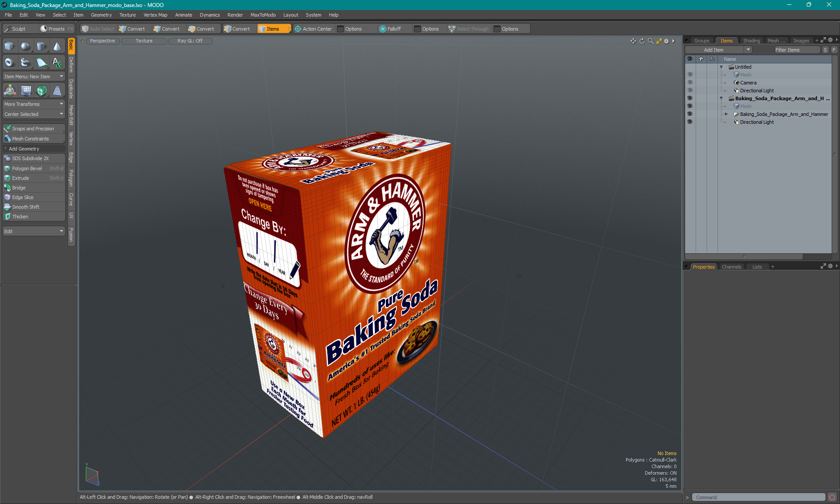Open the Center Selected dropdown

[34, 114]
